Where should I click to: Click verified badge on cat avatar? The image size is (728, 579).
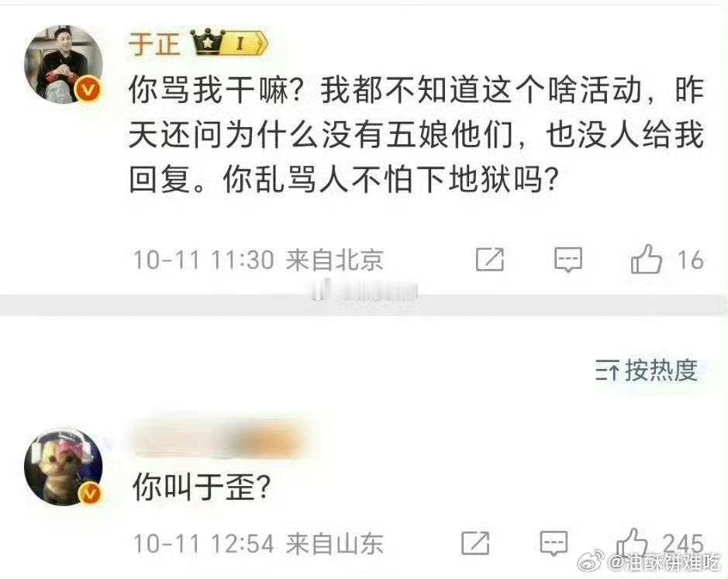tap(89, 493)
